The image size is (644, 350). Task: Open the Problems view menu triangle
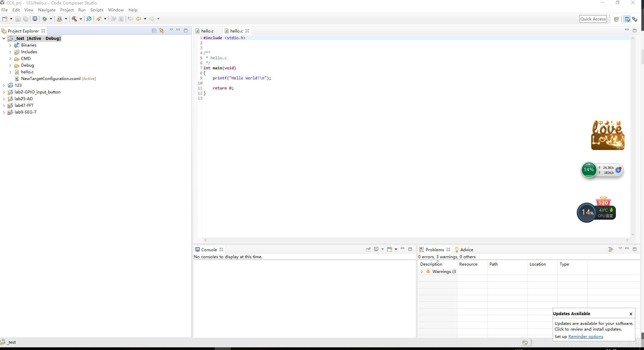(620, 249)
